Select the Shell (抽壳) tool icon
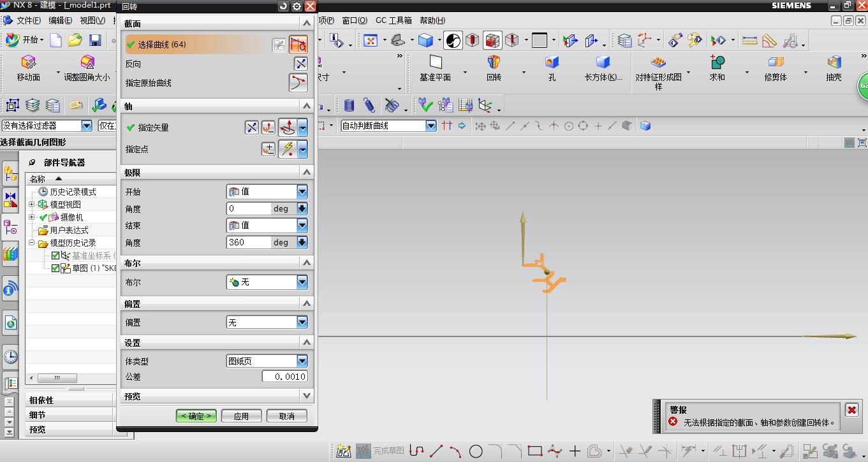 (834, 62)
